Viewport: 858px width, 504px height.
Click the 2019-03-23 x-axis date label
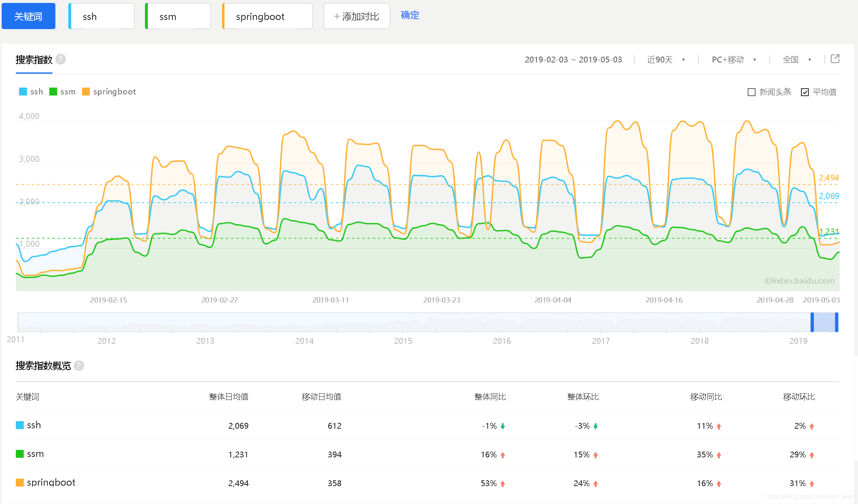click(x=441, y=300)
